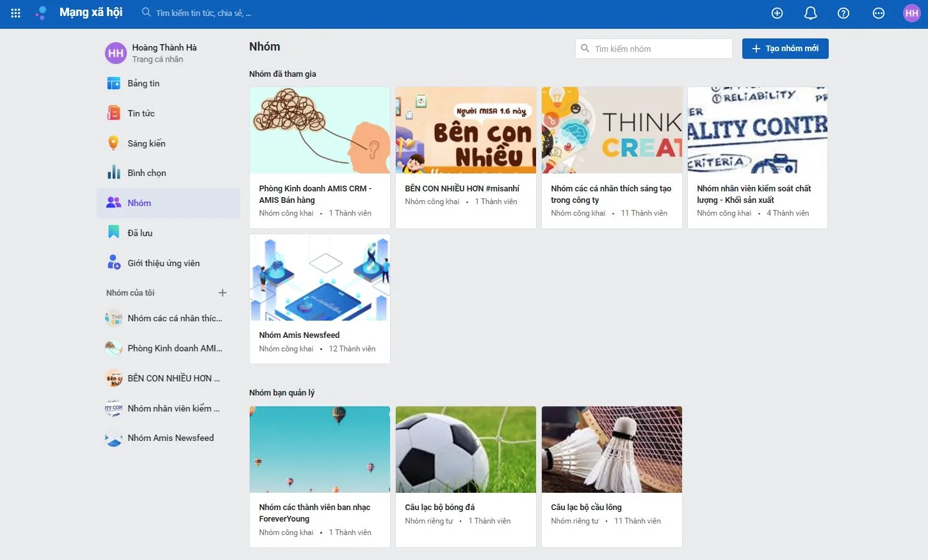The height and width of the screenshot is (560, 928).
Task: Open Bình chọn menu item
Action: [x=168, y=173]
